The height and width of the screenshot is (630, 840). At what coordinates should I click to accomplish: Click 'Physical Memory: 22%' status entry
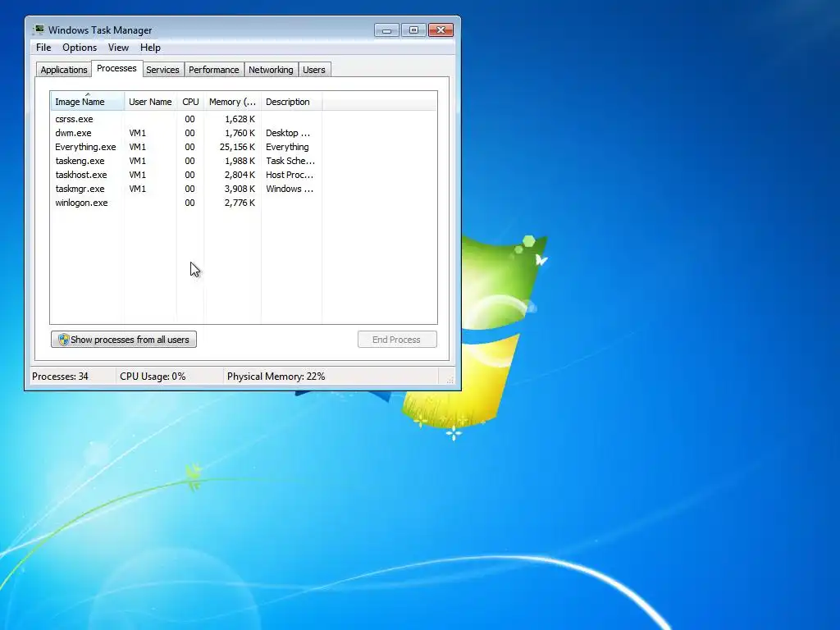(x=276, y=376)
